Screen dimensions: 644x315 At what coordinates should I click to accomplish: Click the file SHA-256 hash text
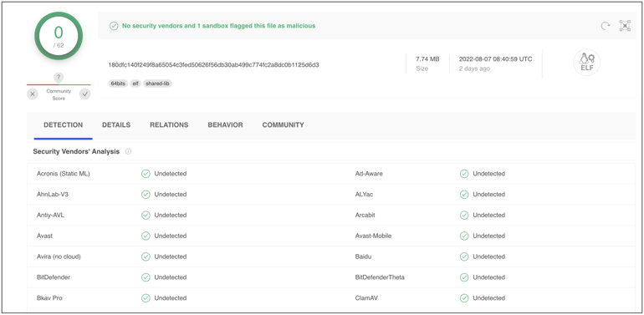click(x=213, y=65)
